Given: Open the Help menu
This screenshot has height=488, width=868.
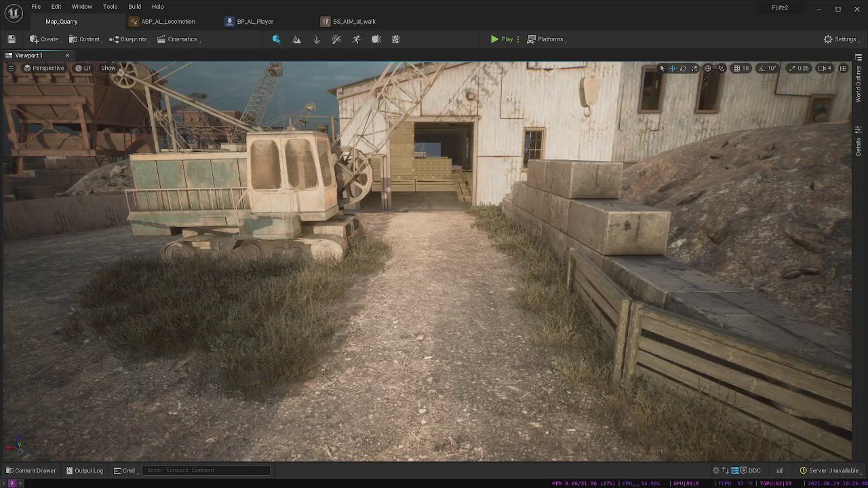Looking at the screenshot, I should 157,7.
